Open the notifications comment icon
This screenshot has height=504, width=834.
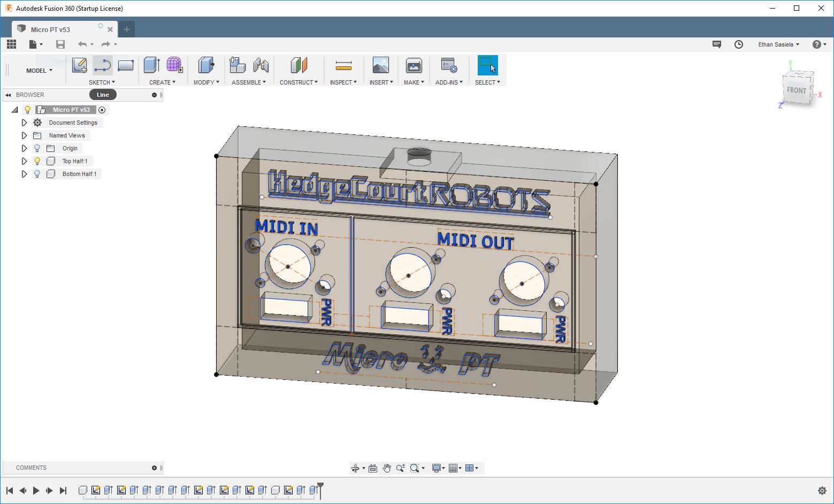[717, 44]
